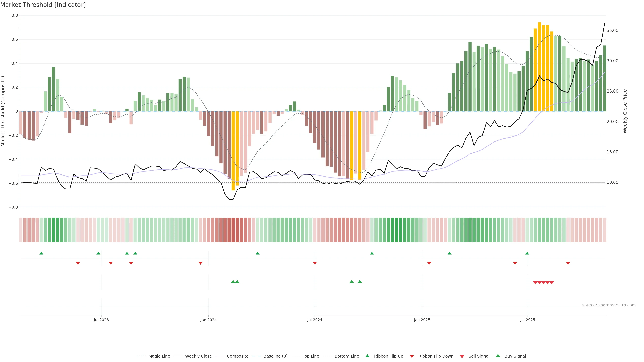The height and width of the screenshot is (362, 644).
Task: Click the Sell Signal legend triangle
Action: (462, 356)
